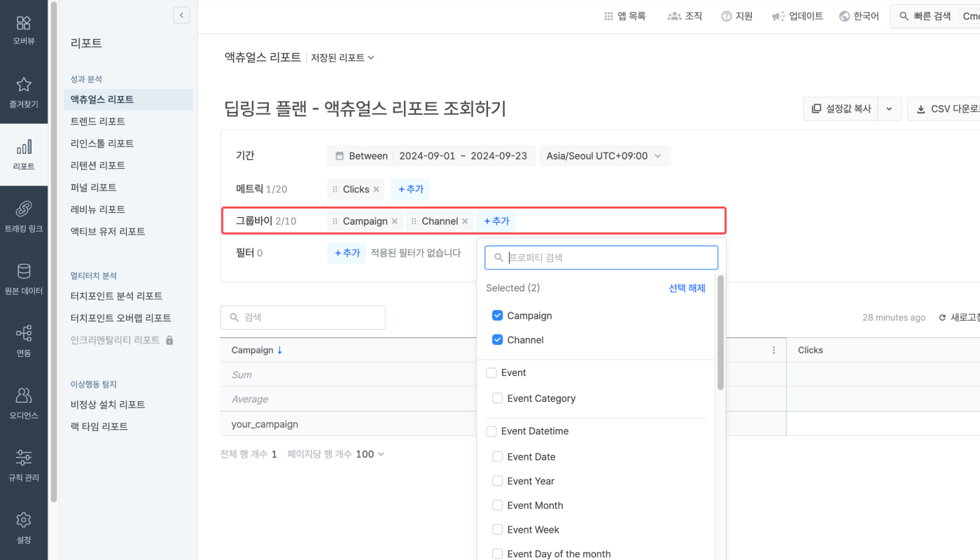Click lock icon next to 인크리멘탈리티 리포트

[x=169, y=339]
